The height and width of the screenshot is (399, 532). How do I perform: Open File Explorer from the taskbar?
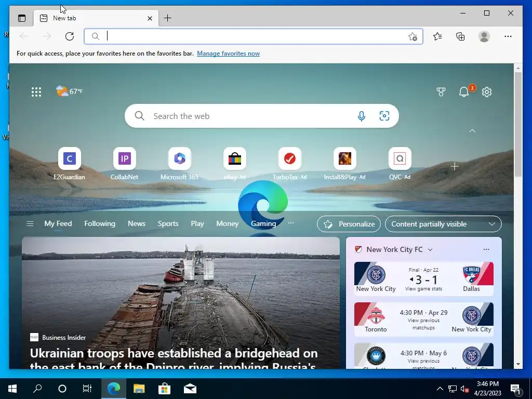(139, 389)
